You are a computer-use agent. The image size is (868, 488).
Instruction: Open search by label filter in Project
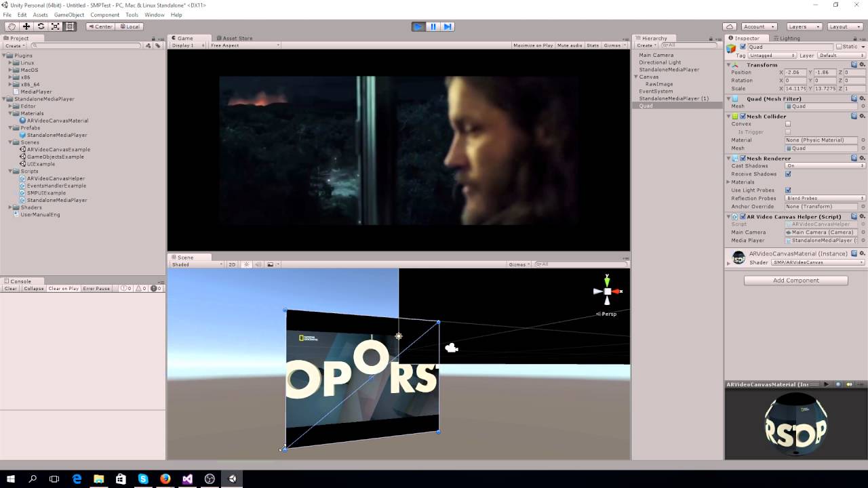pyautogui.click(x=157, y=45)
